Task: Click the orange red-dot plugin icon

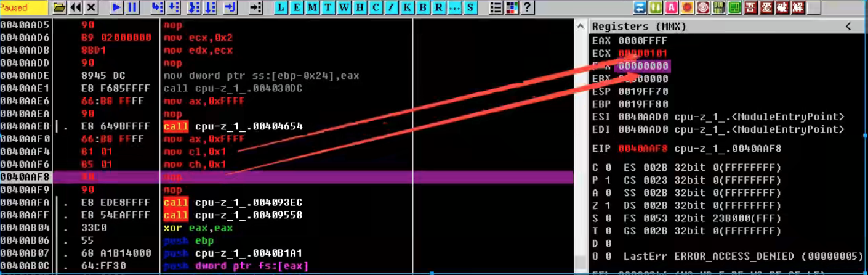Action: click(687, 8)
